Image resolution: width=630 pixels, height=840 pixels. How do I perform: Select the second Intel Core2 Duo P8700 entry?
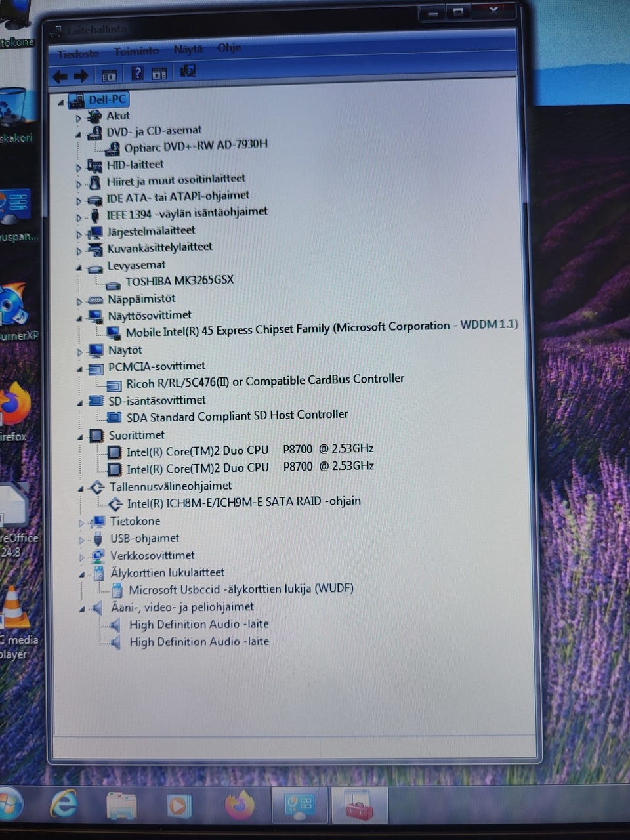coord(250,468)
